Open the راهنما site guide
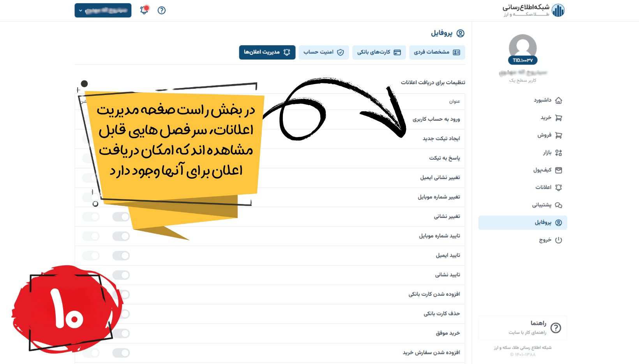This screenshot has height=364, width=639. 522,328
